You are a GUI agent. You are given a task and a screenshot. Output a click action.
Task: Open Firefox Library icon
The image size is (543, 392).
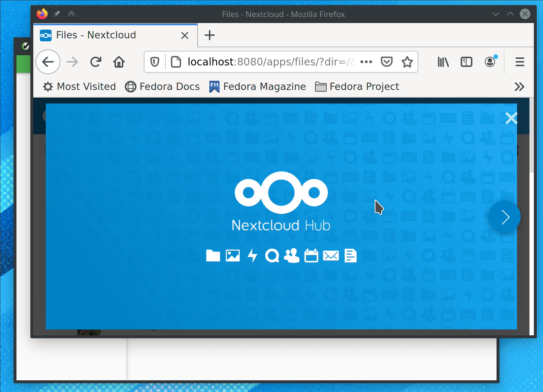443,62
